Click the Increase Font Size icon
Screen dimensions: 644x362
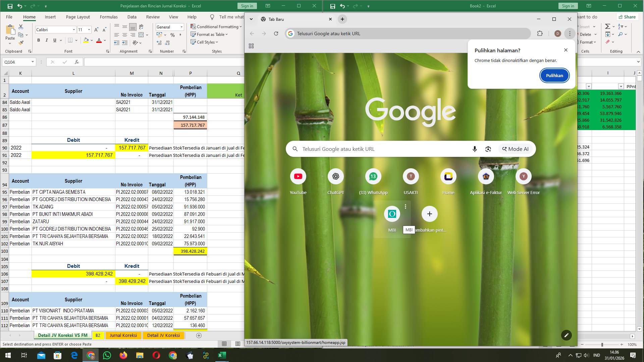96,29
